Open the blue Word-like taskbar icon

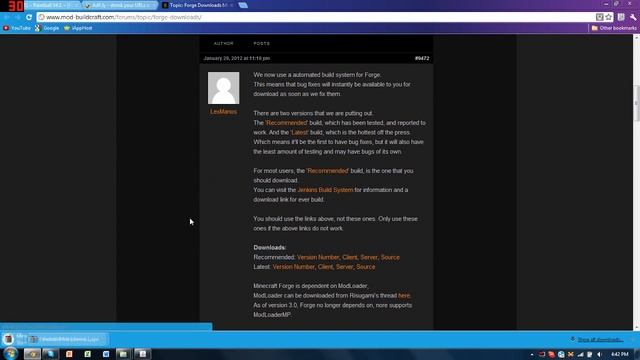106,354
